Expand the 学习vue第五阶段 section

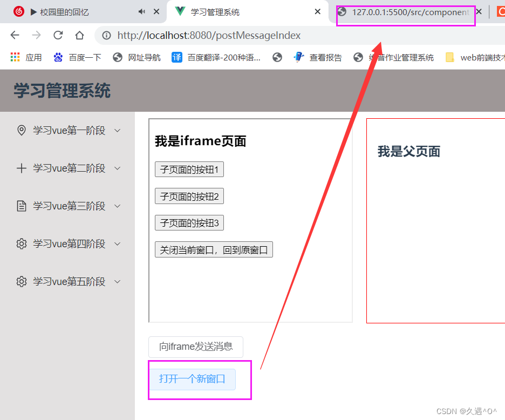(118, 281)
